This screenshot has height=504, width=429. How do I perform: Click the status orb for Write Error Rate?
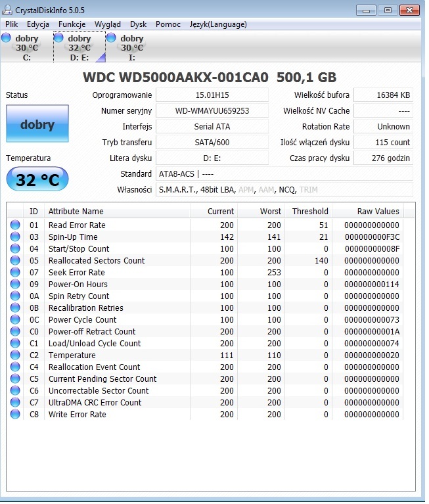click(x=15, y=415)
